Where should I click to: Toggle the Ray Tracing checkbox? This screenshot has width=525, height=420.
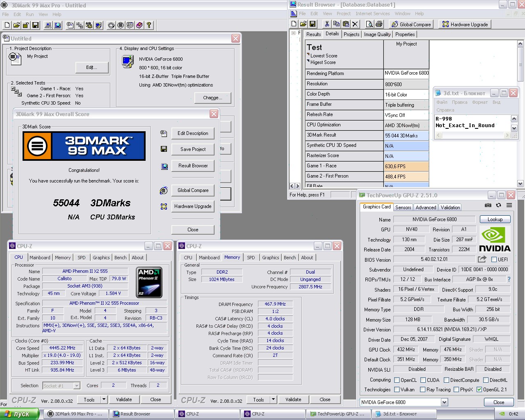pyautogui.click(x=422, y=390)
